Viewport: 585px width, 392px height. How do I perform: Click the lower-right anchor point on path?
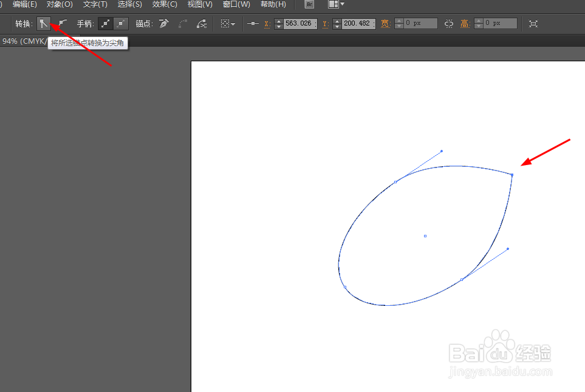point(462,280)
